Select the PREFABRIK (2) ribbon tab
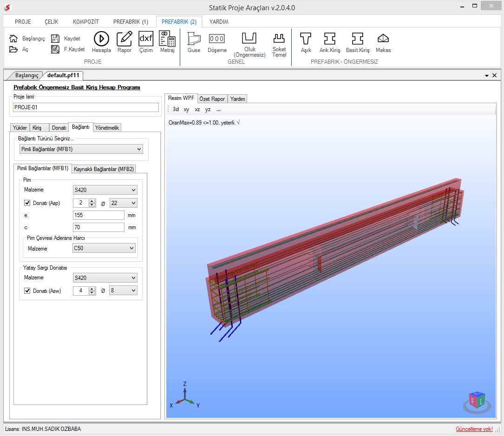Viewport: 504px width, 436px height. pos(179,21)
